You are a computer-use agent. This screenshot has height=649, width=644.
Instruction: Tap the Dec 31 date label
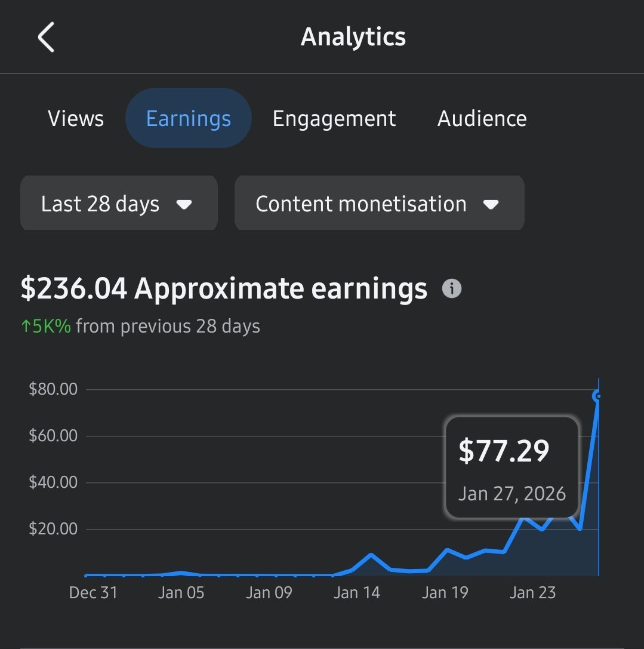(x=93, y=593)
